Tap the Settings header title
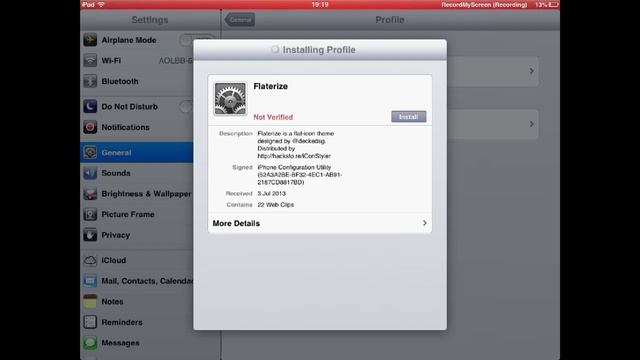Viewport: 640px width, 360px height. tap(150, 20)
